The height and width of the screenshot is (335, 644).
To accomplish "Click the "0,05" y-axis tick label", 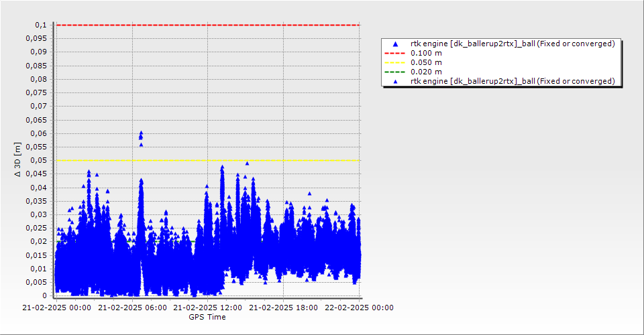I will pyautogui.click(x=39, y=160).
